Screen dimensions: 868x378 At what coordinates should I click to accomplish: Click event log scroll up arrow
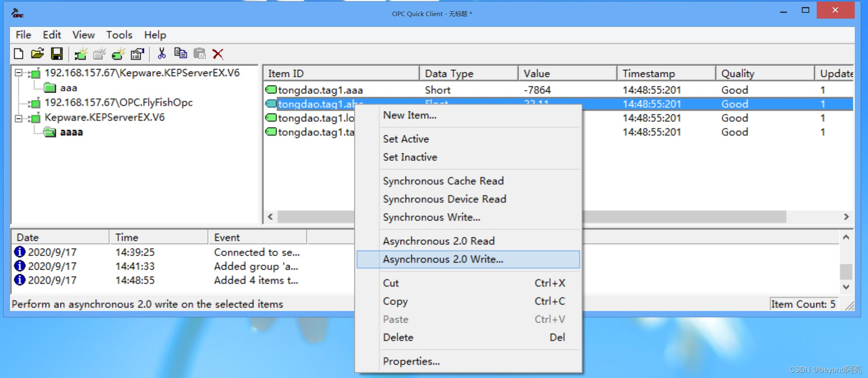(x=846, y=237)
